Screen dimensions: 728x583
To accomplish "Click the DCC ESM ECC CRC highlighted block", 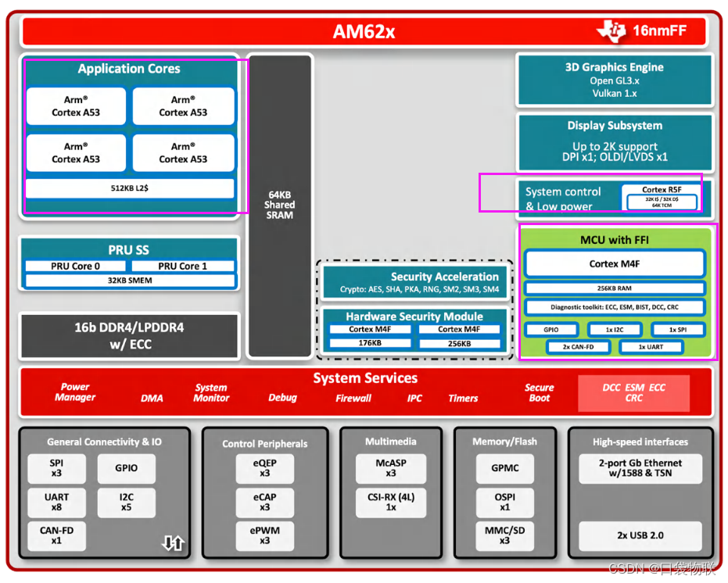I will tap(633, 393).
